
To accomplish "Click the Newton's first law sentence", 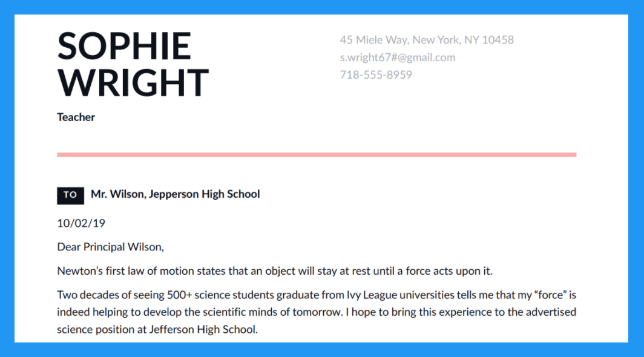I will (x=275, y=271).
